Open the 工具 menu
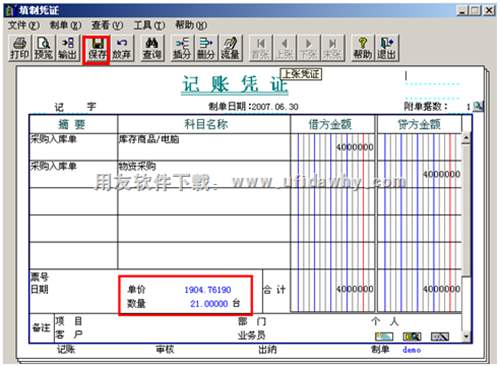Viewport: 500px width, 366px height. (149, 25)
